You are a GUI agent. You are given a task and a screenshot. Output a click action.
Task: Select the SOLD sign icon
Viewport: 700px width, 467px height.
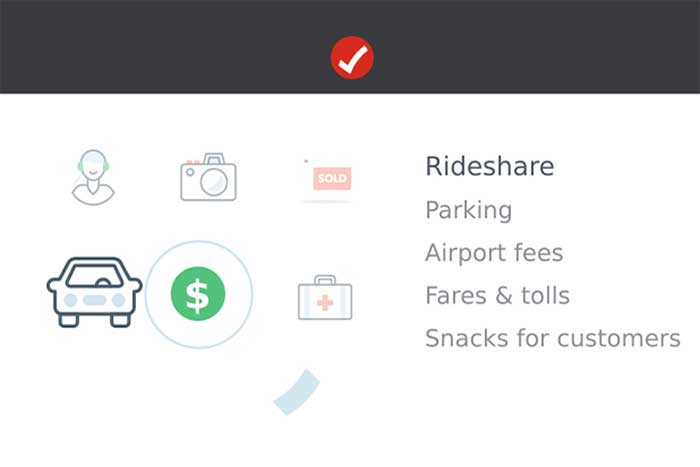328,179
